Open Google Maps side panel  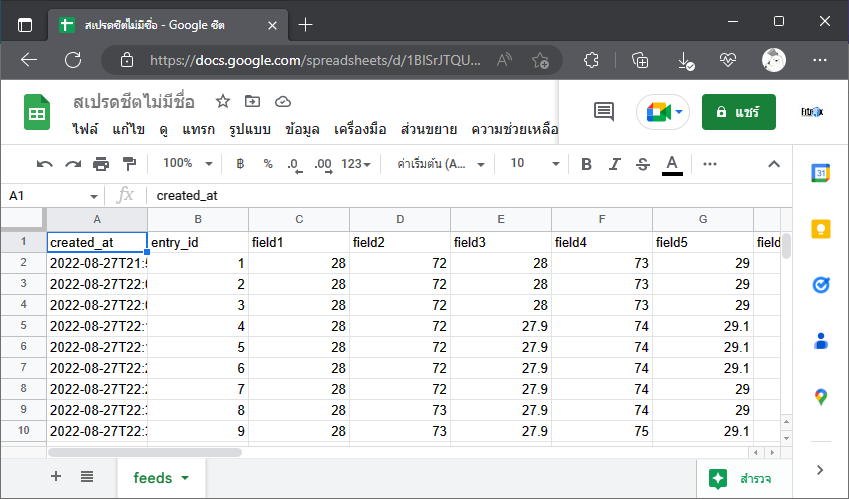pos(821,397)
